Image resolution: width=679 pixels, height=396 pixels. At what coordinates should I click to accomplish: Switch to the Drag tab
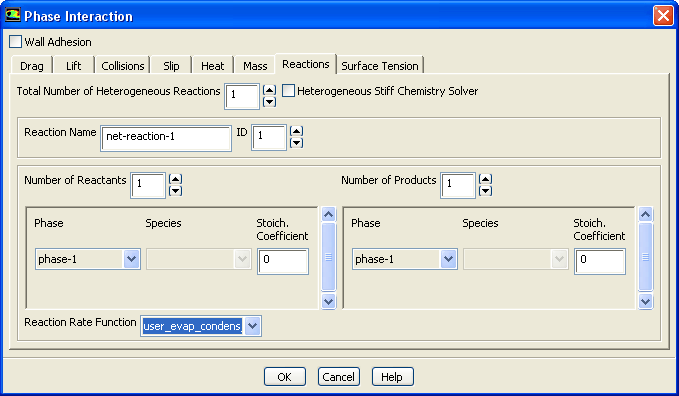click(x=32, y=66)
